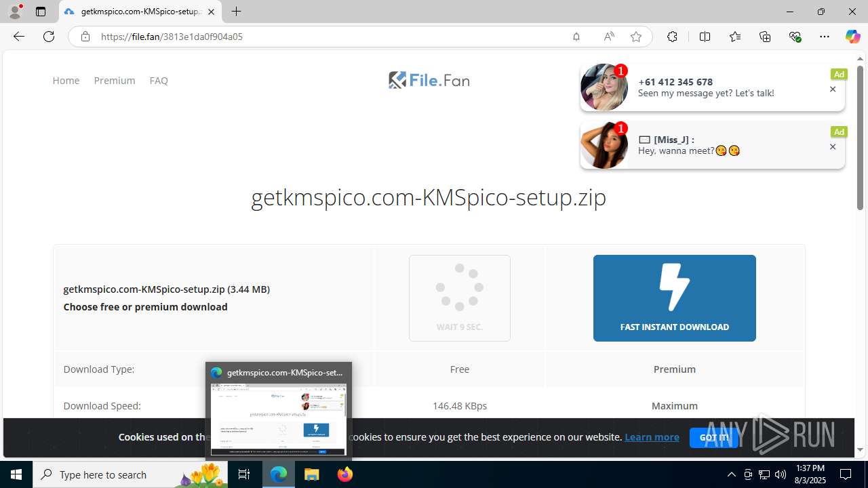Follow the Learn more cookie link
The image size is (868, 488).
click(x=652, y=437)
